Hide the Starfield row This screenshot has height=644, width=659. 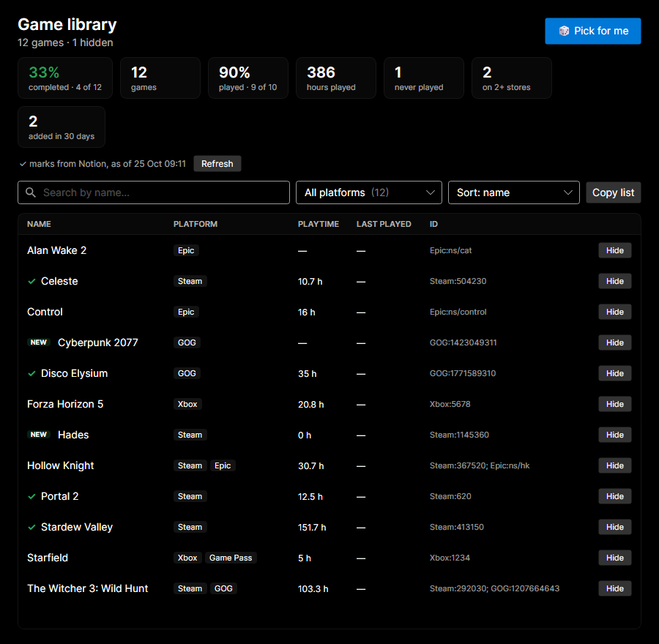coord(614,558)
